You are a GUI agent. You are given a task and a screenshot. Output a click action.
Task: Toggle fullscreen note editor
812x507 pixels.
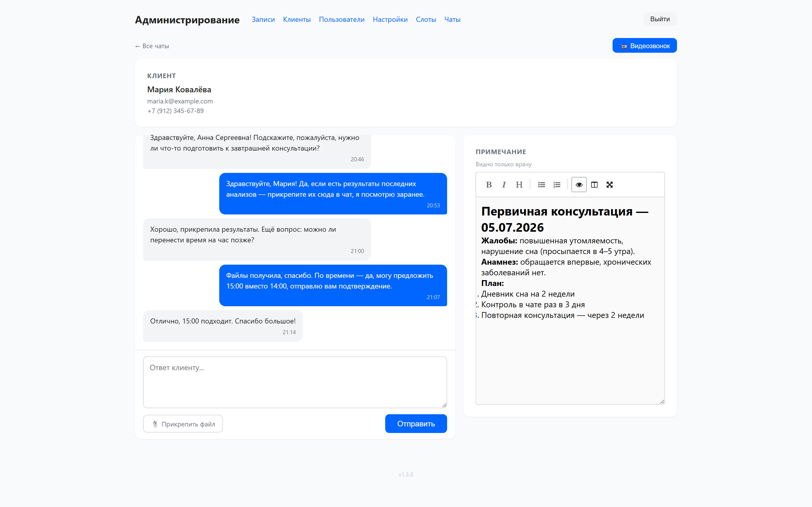610,185
